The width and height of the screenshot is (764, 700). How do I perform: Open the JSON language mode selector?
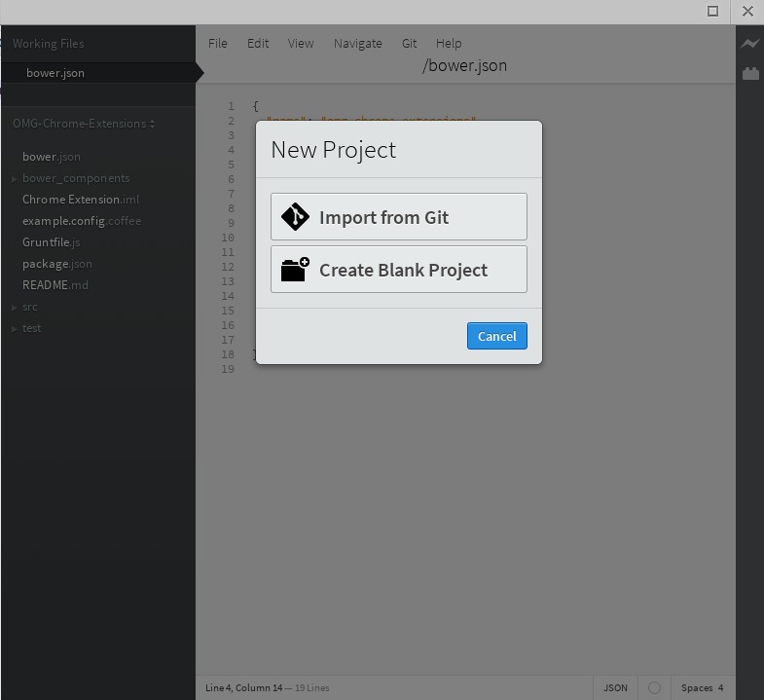coord(615,687)
